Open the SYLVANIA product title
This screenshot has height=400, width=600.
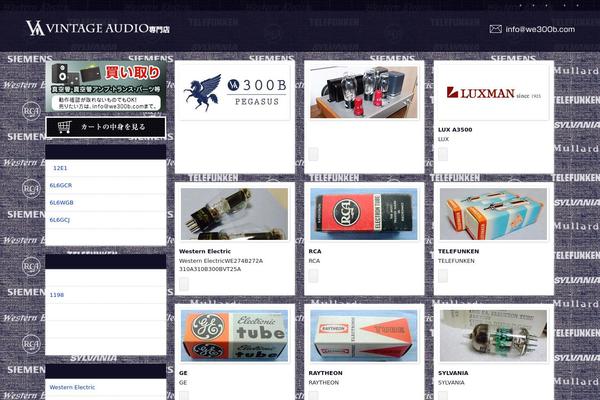pos(453,373)
